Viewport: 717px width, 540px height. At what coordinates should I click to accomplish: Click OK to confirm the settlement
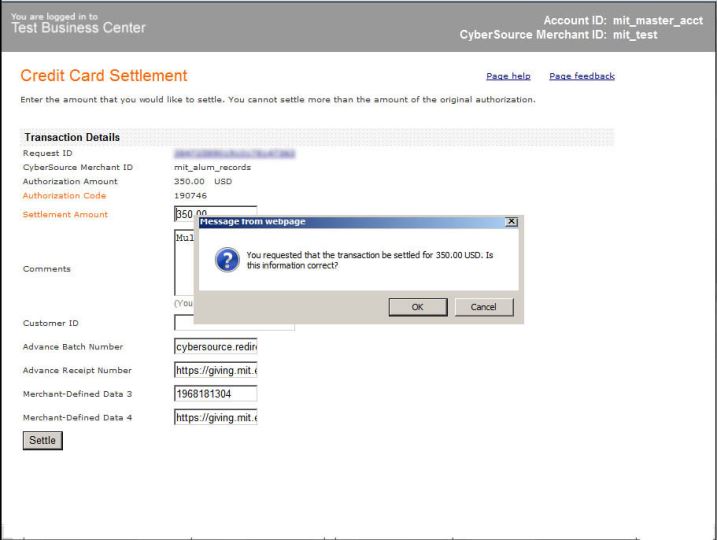tap(416, 307)
